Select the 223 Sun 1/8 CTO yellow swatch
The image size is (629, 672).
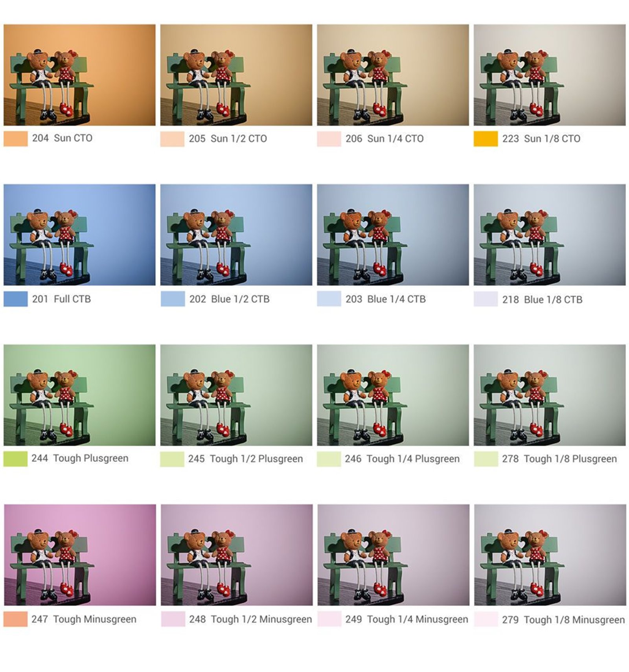click(486, 139)
